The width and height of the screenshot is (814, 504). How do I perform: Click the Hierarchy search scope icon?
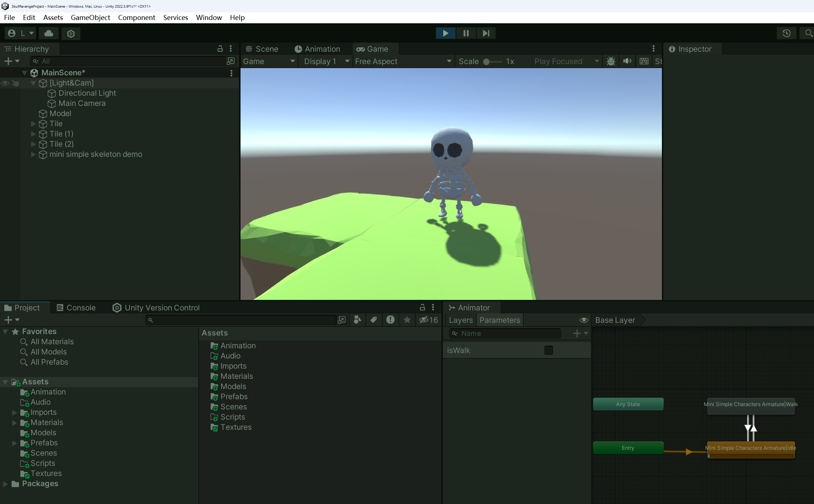click(231, 61)
